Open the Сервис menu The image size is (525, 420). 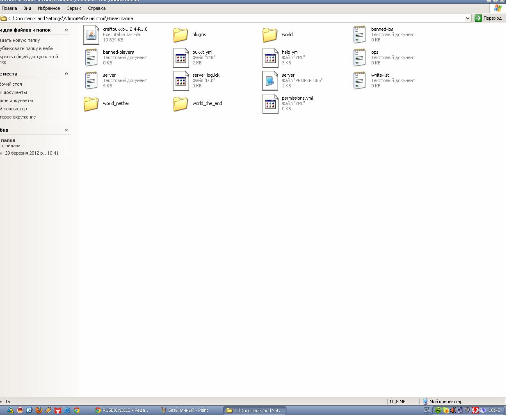74,8
